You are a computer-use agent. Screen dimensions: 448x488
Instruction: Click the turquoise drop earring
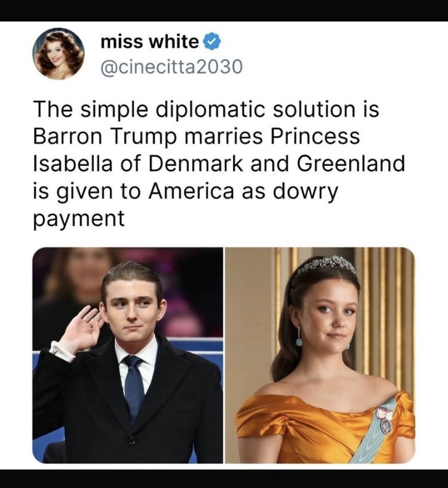click(x=299, y=337)
